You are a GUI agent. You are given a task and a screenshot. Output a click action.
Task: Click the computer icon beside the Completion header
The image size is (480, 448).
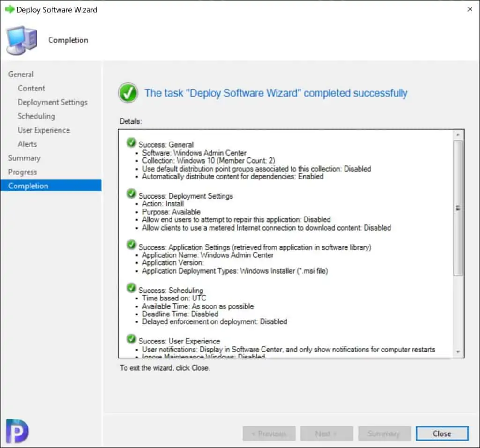coord(22,40)
